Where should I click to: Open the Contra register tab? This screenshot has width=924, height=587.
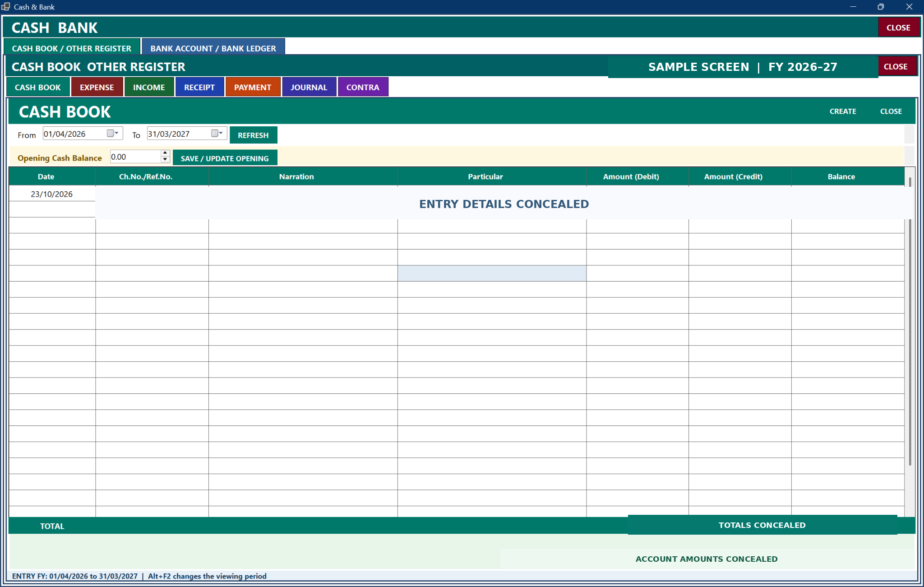363,87
